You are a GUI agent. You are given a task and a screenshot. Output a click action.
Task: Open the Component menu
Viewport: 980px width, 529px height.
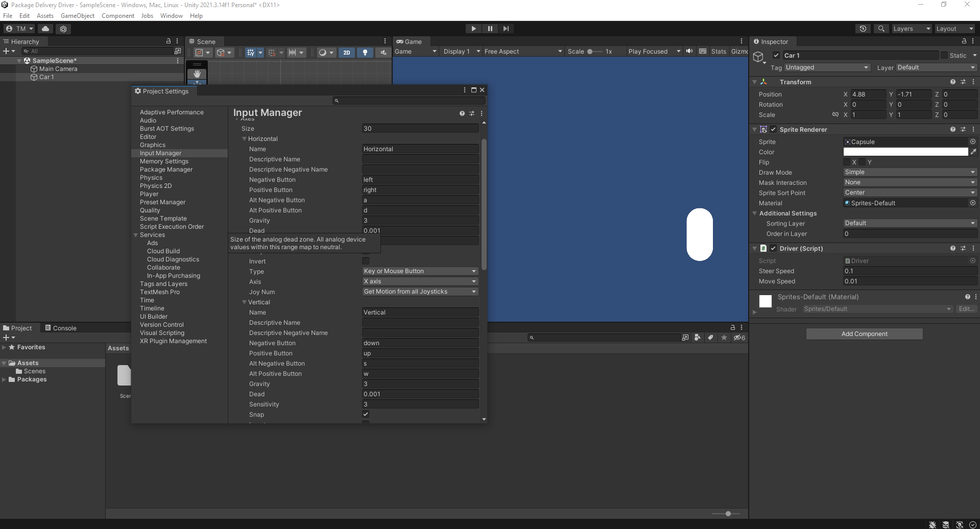(x=118, y=16)
